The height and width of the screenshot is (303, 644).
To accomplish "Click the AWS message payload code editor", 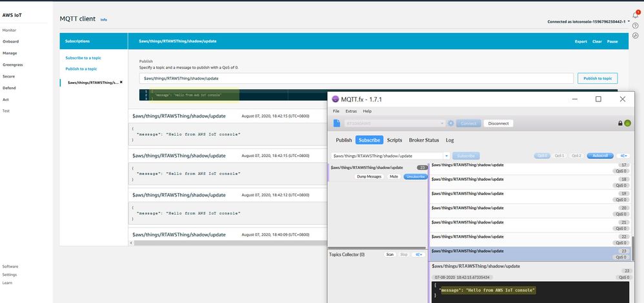I will click(x=234, y=95).
